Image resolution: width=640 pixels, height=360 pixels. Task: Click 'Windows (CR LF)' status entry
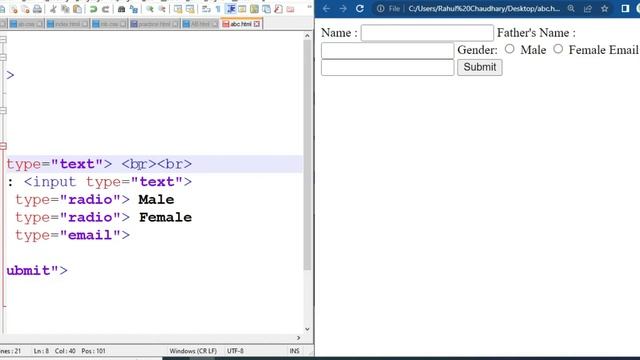(x=193, y=351)
